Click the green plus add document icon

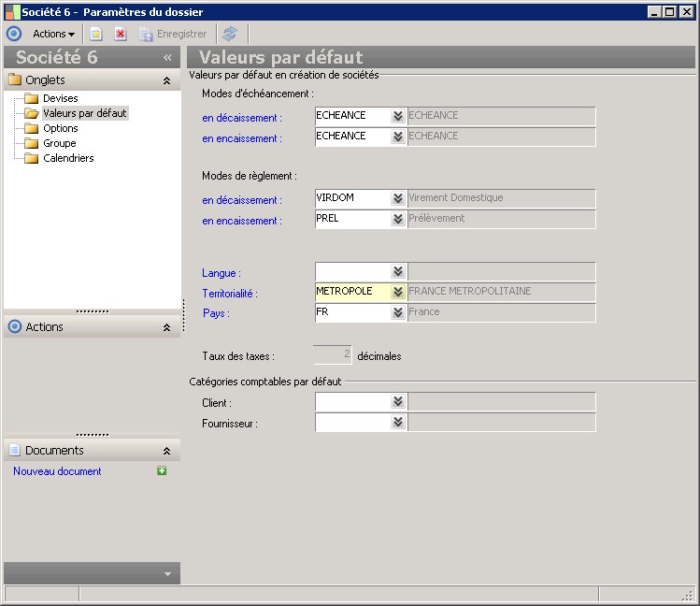(x=162, y=470)
